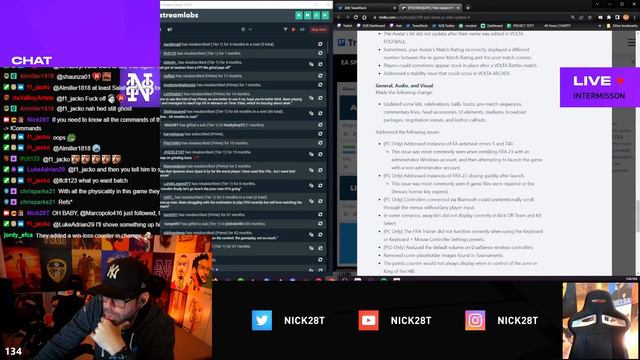Image resolution: width=640 pixels, height=360 pixels.
Task: Replay the 'subscribed (Prime)' new sub alert
Action: click(x=320, y=134)
